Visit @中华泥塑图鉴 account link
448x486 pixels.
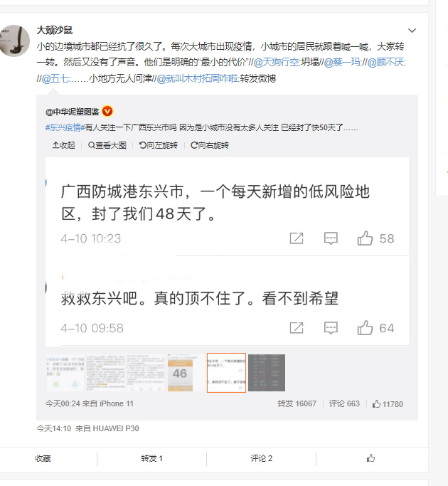[x=73, y=112]
